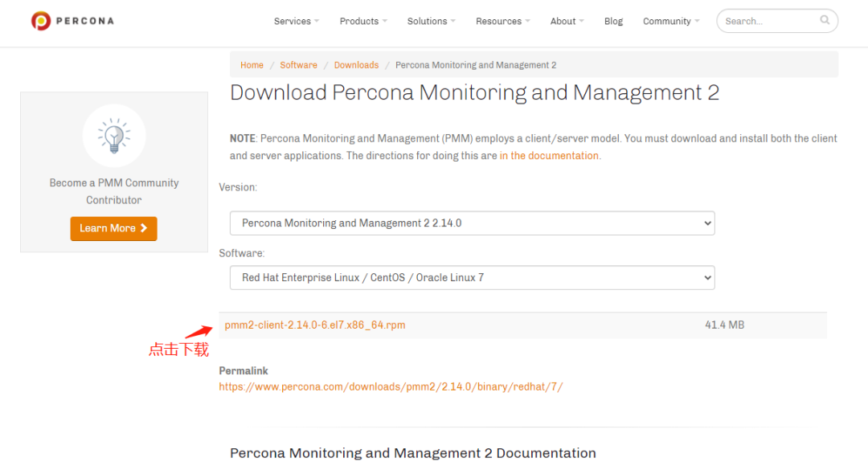Focus the Search input field
This screenshot has height=462, width=868.
(x=769, y=21)
